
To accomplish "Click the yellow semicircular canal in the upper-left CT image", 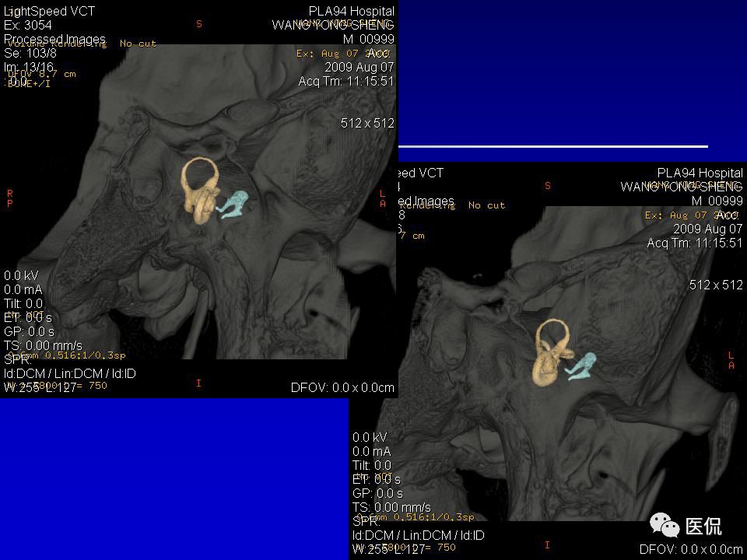I will pyautogui.click(x=201, y=190).
